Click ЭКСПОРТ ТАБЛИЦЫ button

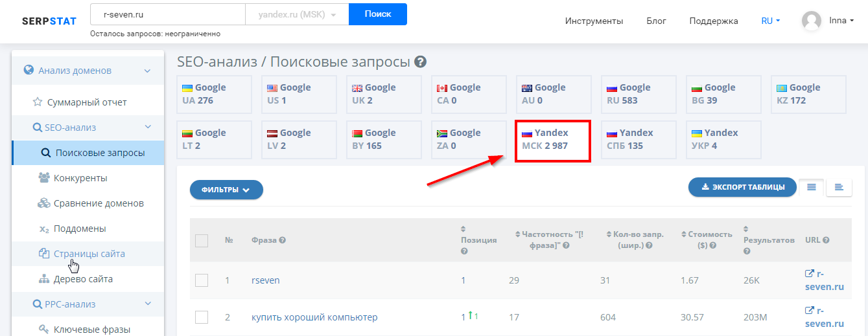click(742, 187)
